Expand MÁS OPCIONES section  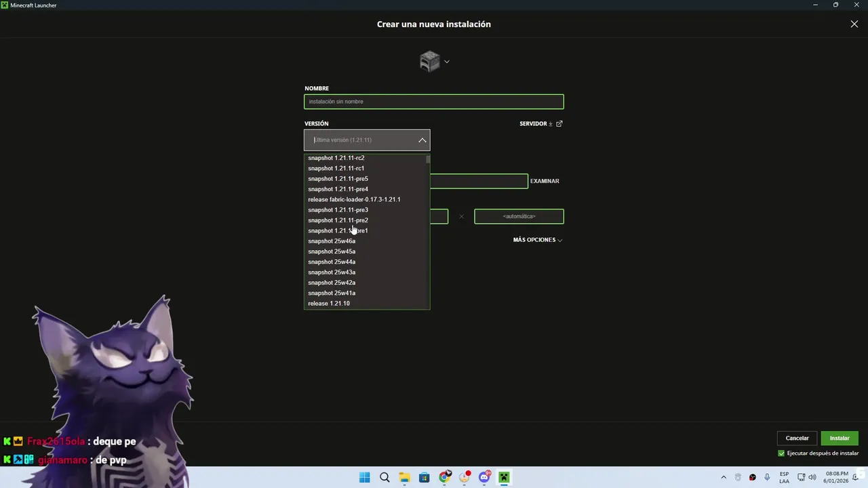click(538, 240)
